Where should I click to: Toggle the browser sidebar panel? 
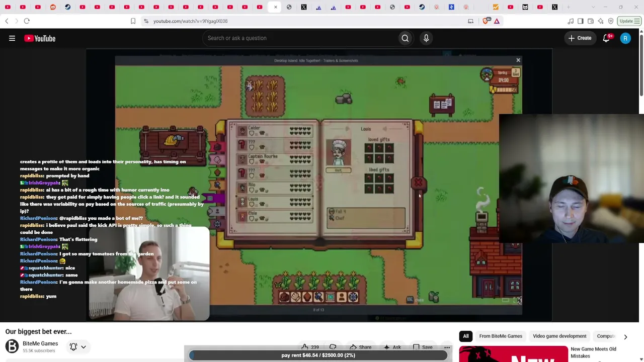581,21
